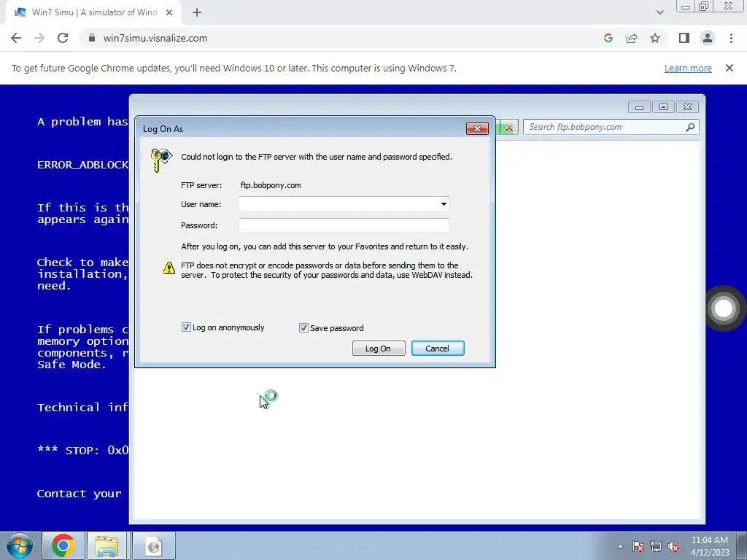Image resolution: width=747 pixels, height=560 pixels.
Task: Toggle Log on anonymously checkbox
Action: click(x=186, y=327)
